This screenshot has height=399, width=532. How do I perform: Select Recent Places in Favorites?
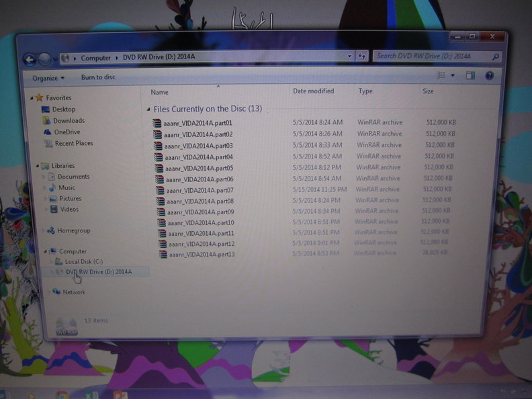click(74, 143)
